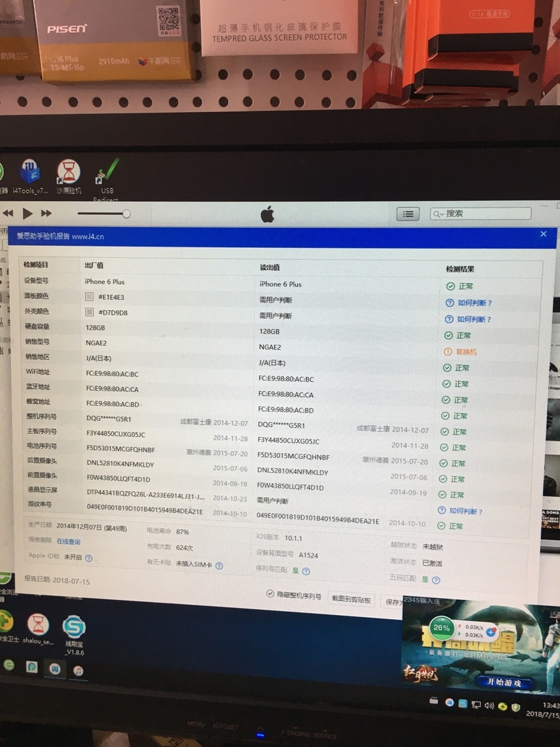Select the 检测结果 column header
This screenshot has width=560, height=747.
pyautogui.click(x=460, y=269)
